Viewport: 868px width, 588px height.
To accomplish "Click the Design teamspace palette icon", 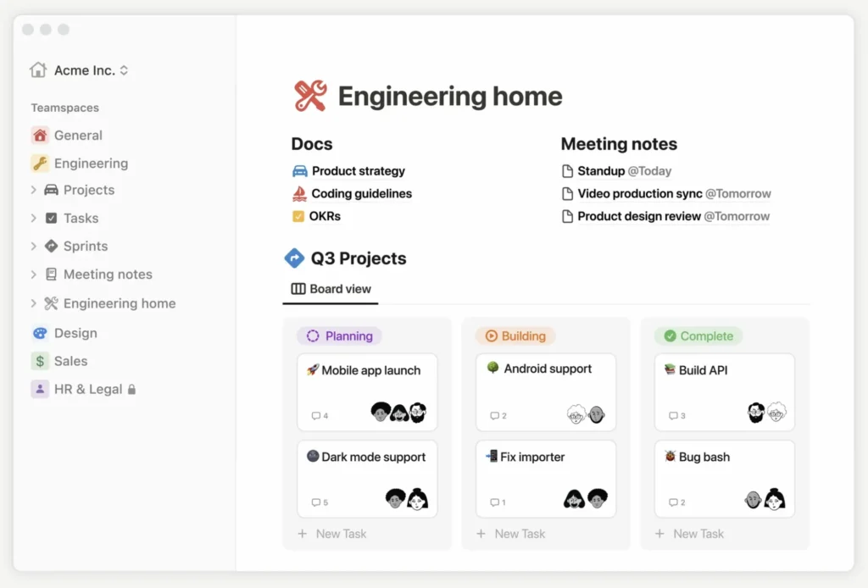I will click(41, 333).
